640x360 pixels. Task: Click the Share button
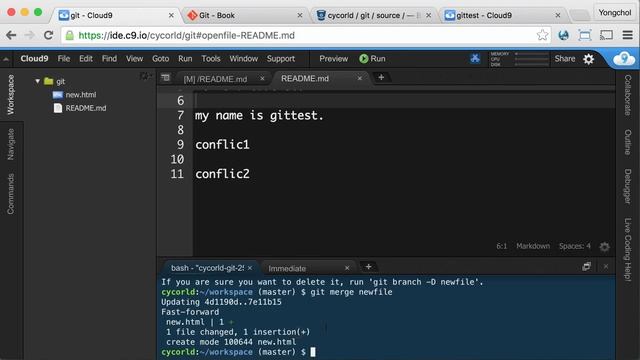[x=564, y=59]
